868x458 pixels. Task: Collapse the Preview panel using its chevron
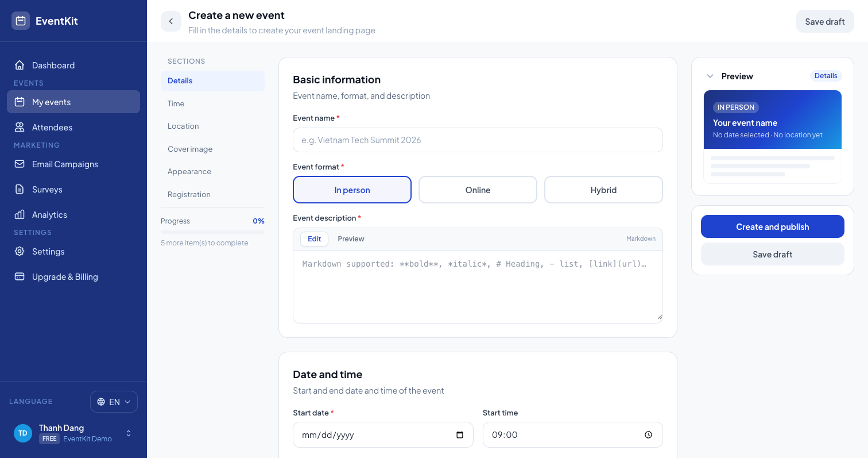coord(710,76)
